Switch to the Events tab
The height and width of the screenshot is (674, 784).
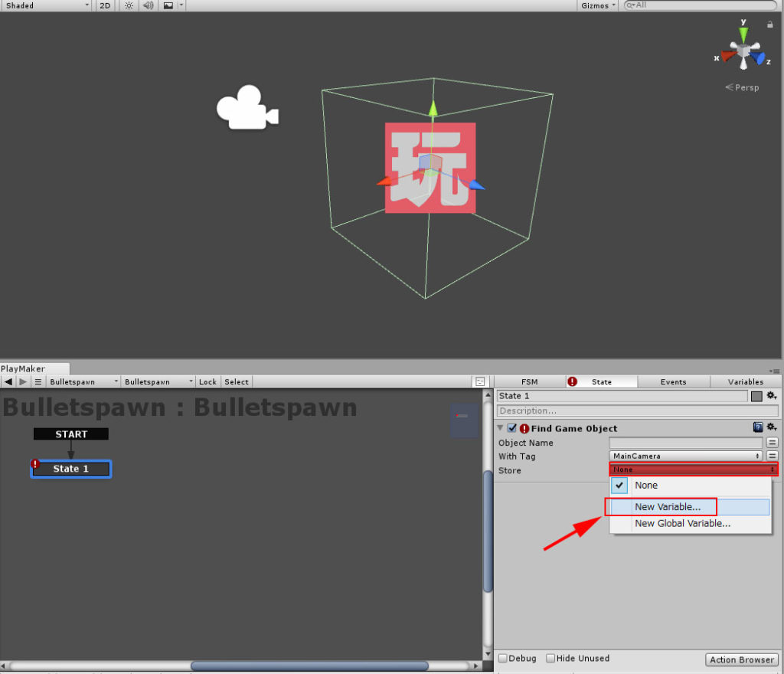(673, 381)
